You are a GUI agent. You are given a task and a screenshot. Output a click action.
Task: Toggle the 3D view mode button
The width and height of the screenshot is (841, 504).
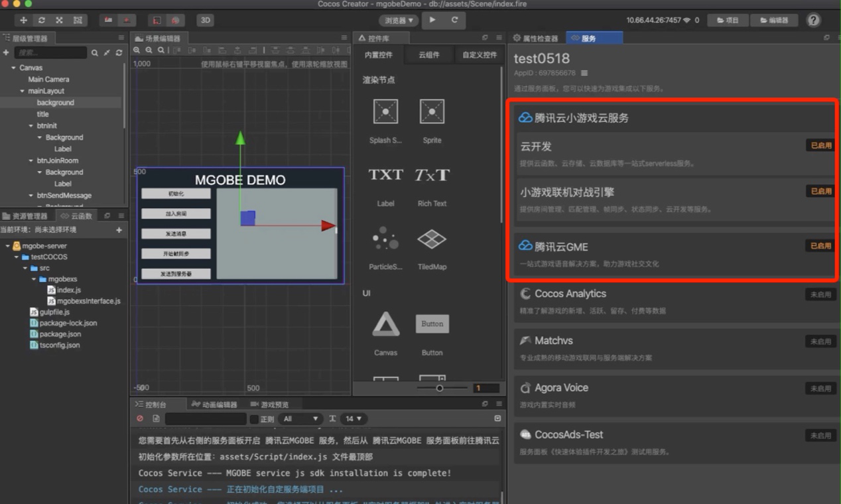(x=205, y=21)
